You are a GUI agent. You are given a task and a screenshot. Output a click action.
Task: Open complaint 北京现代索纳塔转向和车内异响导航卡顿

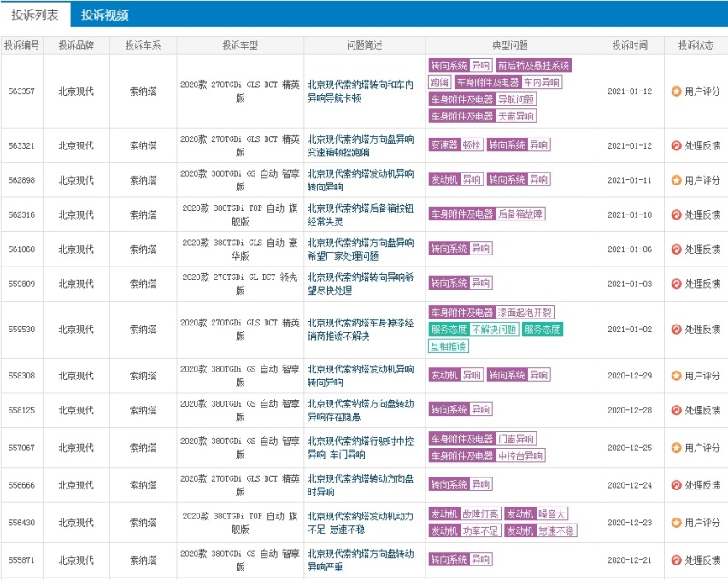(361, 91)
